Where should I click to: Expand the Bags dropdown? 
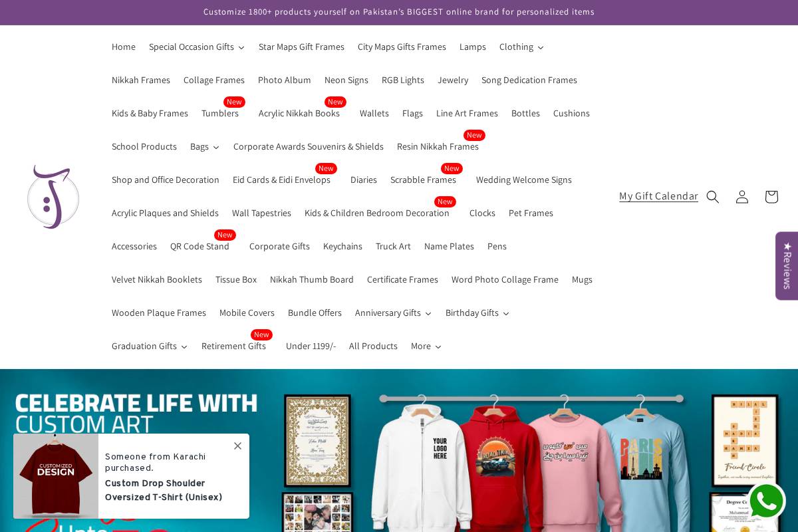click(x=204, y=146)
